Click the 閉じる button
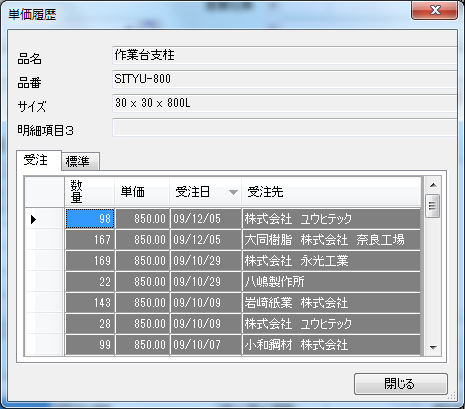 (400, 384)
